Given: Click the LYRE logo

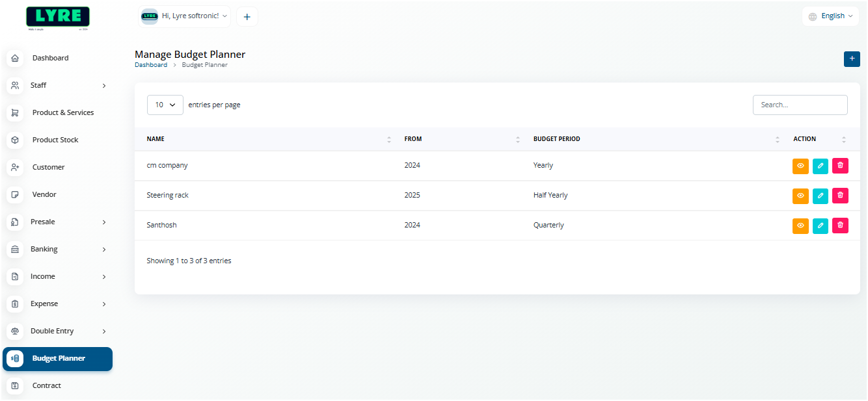Looking at the screenshot, I should click(x=58, y=18).
